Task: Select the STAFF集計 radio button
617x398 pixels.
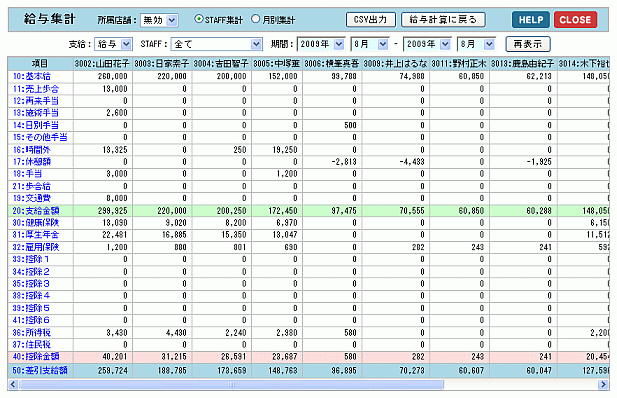Action: pos(199,19)
